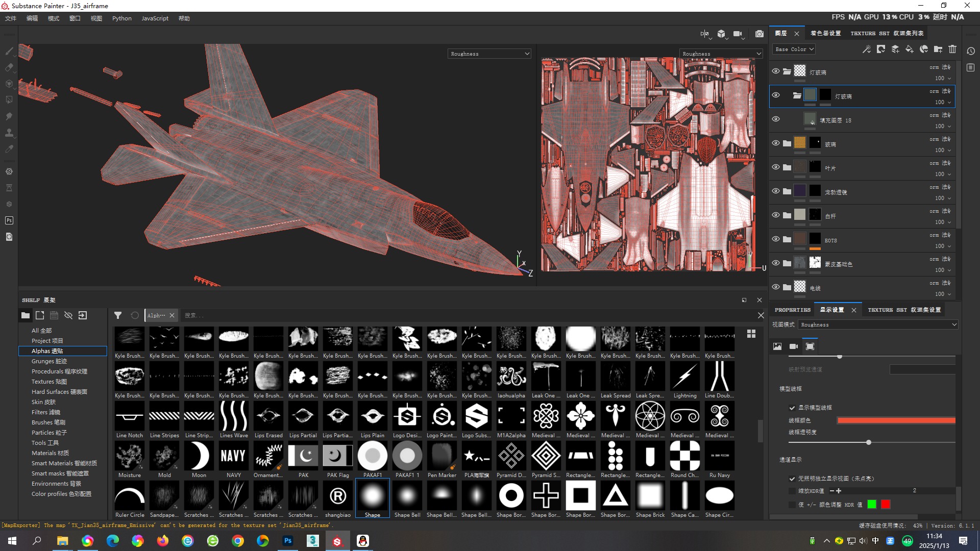Click the shelf filter funnel icon
The width and height of the screenshot is (980, 551).
point(118,315)
